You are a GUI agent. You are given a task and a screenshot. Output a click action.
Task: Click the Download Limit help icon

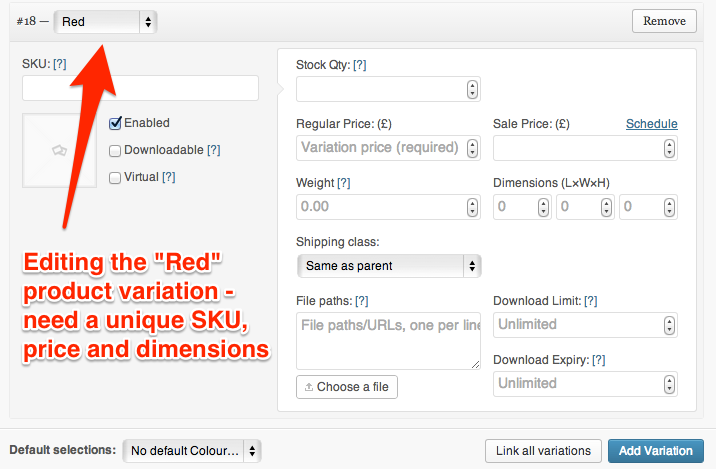click(591, 301)
